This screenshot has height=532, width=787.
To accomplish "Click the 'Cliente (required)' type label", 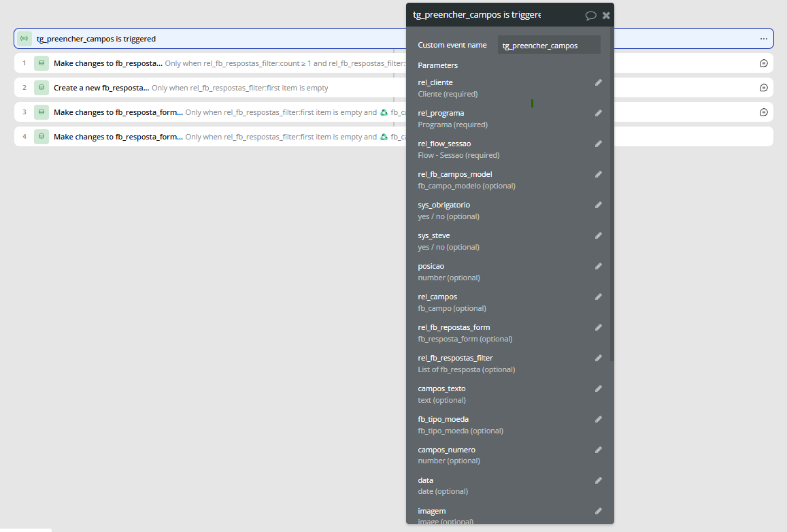I will pos(448,94).
